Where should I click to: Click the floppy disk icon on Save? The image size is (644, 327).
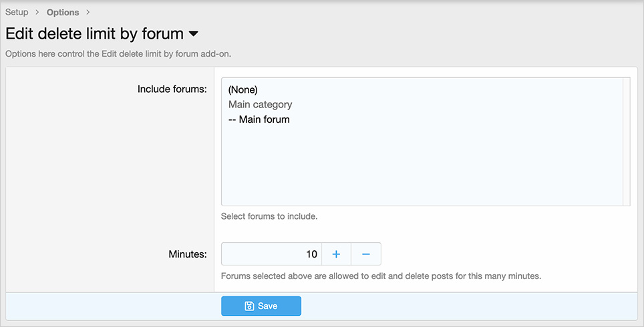pyautogui.click(x=249, y=306)
